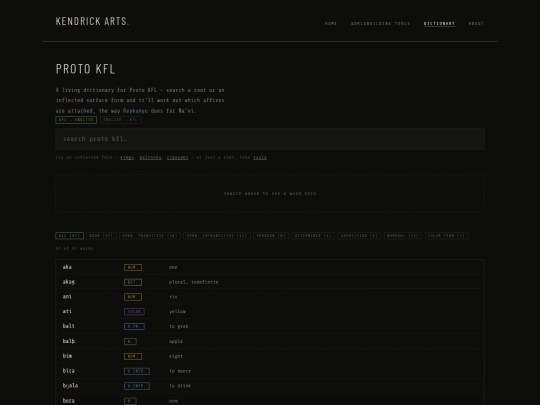The width and height of the screenshot is (540, 405).
Task: Switch to KFL → English mode
Action: click(76, 120)
